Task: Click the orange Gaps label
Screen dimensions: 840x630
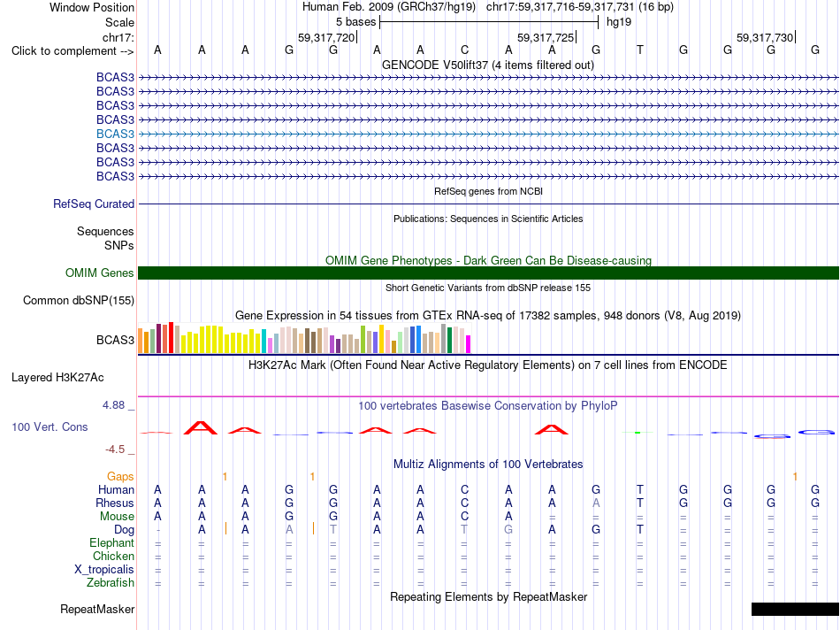Action: (x=120, y=476)
